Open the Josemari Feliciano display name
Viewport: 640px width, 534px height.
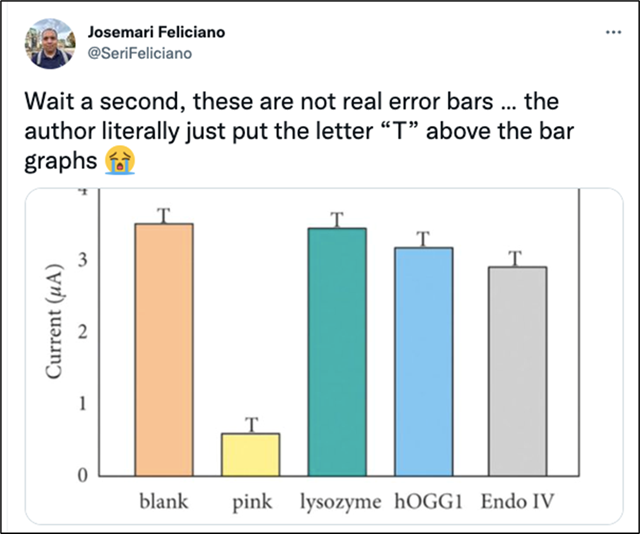point(156,32)
